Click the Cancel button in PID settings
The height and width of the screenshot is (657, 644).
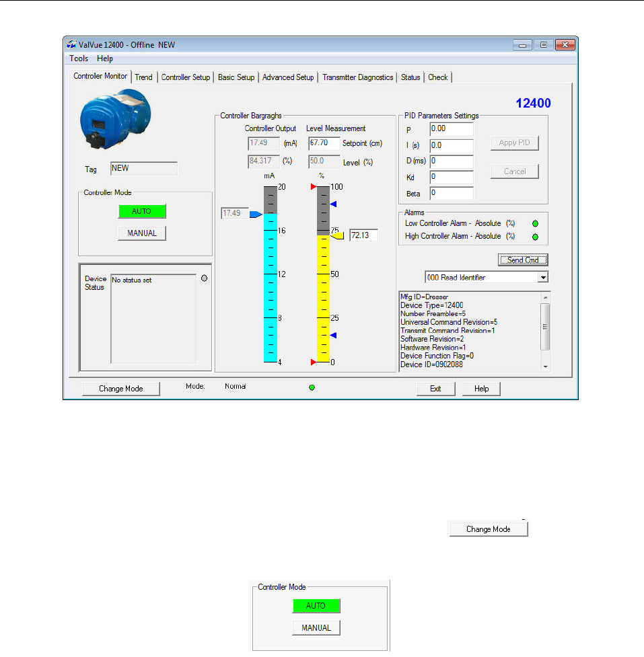pyautogui.click(x=514, y=171)
